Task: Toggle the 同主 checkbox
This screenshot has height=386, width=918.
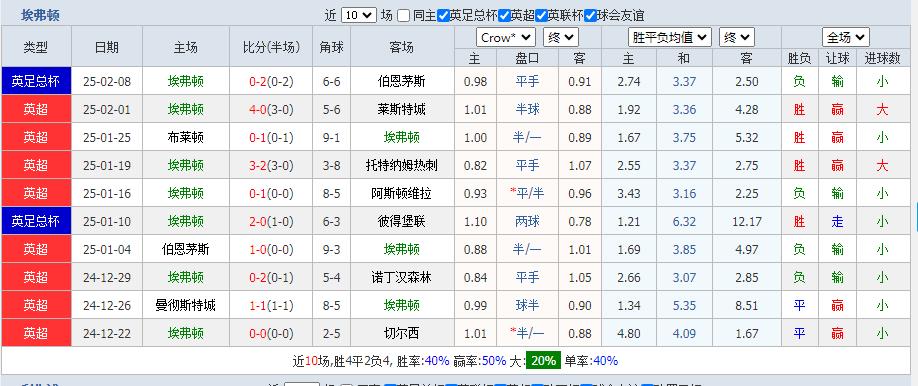Action: (403, 16)
